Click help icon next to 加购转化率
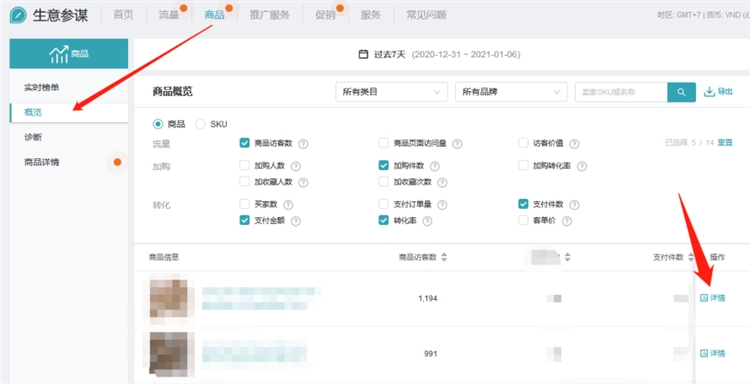This screenshot has height=384, width=750. [x=582, y=166]
